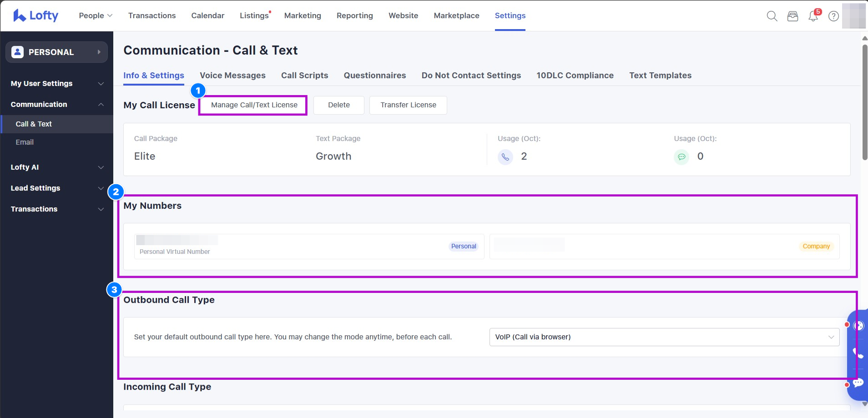Open the floating chat bubble icon
The height and width of the screenshot is (418, 868).
click(x=858, y=383)
